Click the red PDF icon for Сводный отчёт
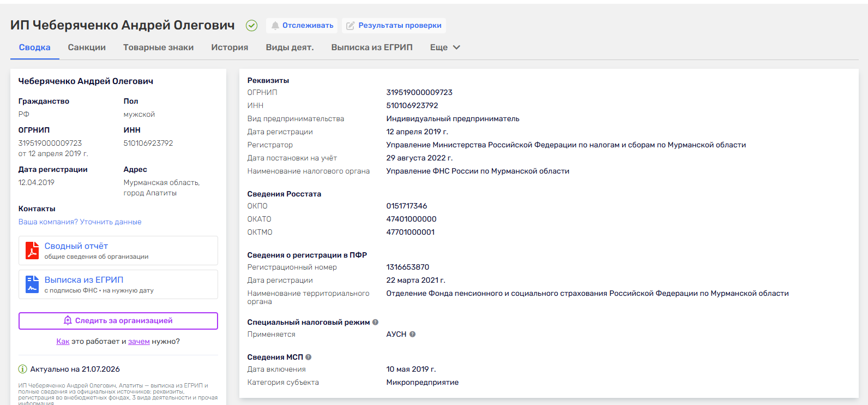 point(32,251)
